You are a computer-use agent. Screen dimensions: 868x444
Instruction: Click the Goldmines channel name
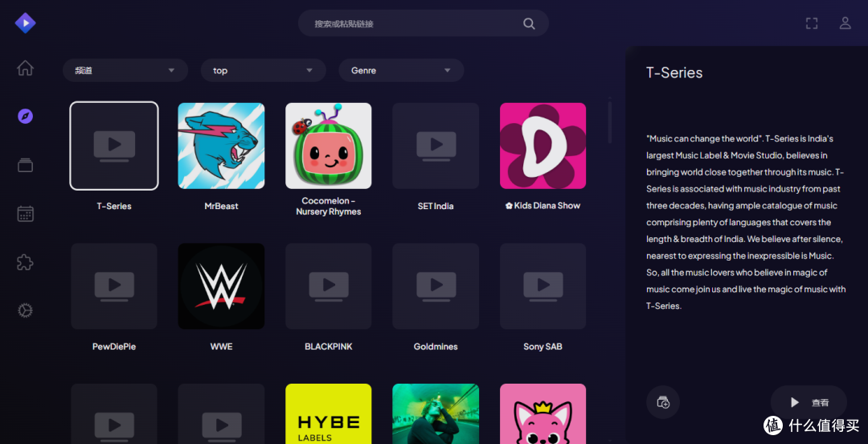click(436, 347)
